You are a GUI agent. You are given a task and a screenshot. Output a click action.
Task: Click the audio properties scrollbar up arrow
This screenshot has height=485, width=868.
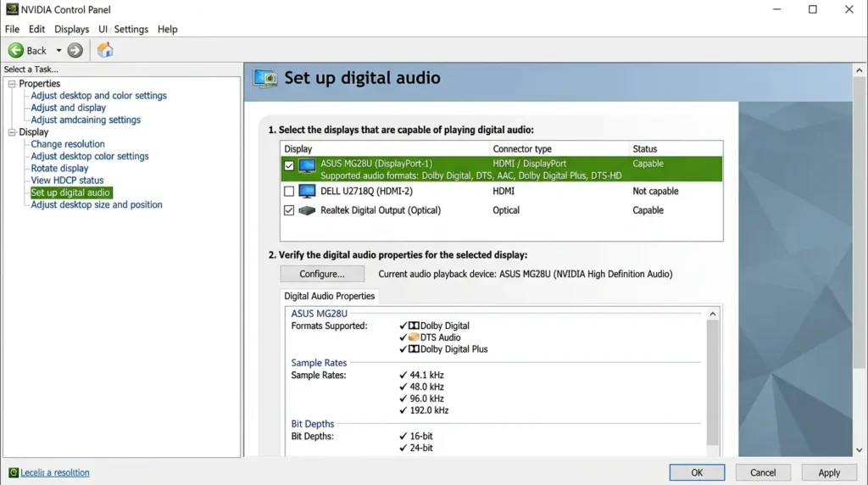click(712, 314)
